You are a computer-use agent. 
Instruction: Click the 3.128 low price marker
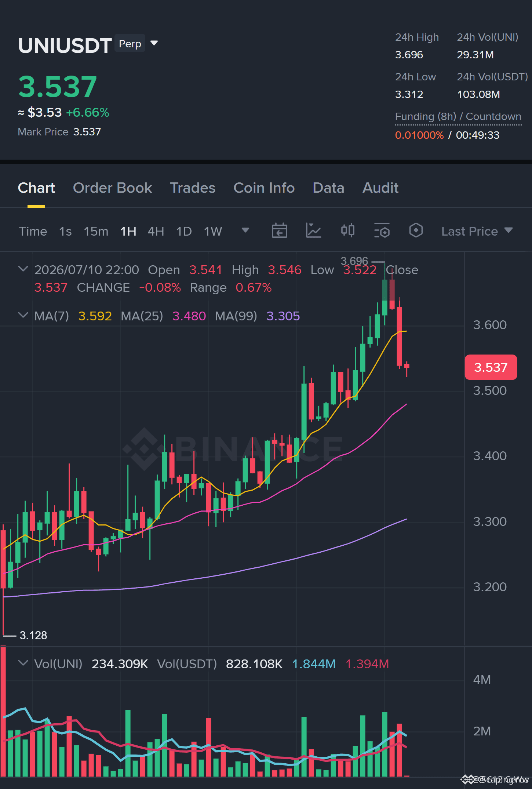(33, 635)
